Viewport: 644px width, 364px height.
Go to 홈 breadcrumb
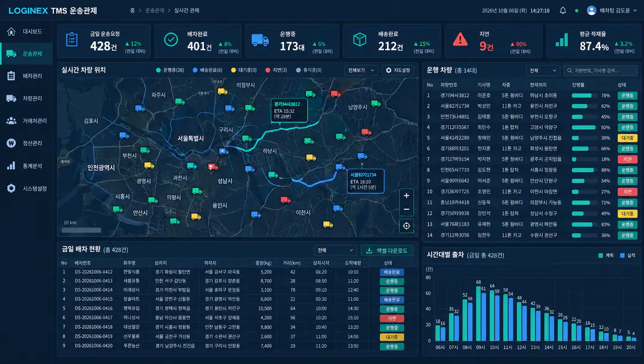pyautogui.click(x=132, y=11)
